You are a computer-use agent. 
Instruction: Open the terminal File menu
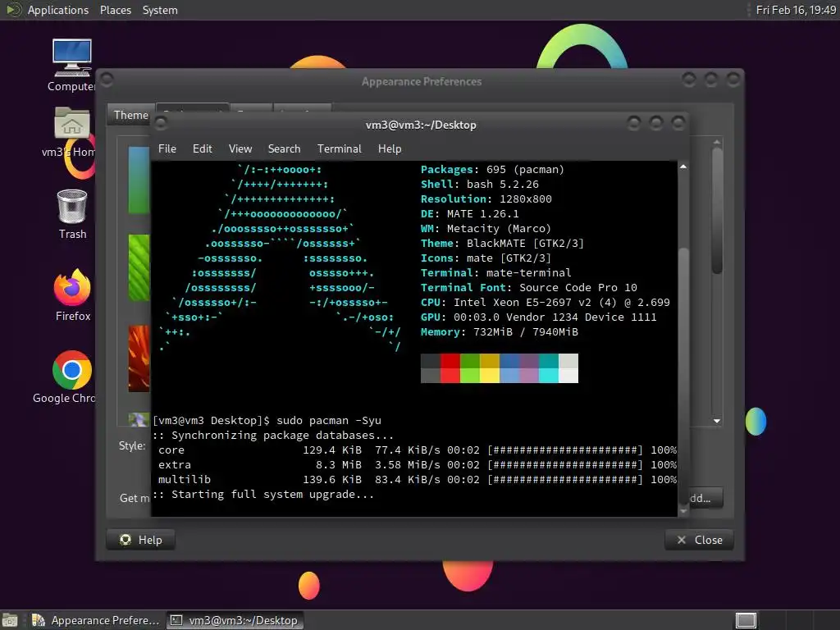167,149
